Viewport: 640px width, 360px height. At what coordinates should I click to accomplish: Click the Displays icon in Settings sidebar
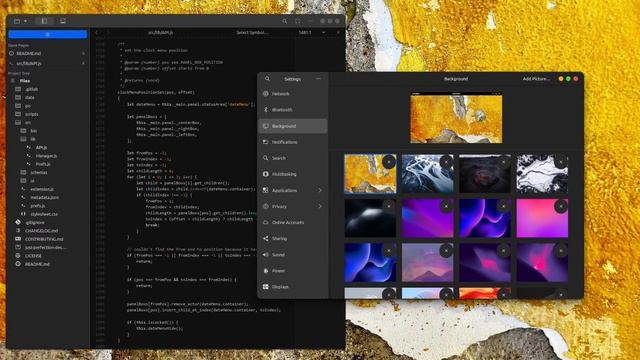click(x=266, y=287)
